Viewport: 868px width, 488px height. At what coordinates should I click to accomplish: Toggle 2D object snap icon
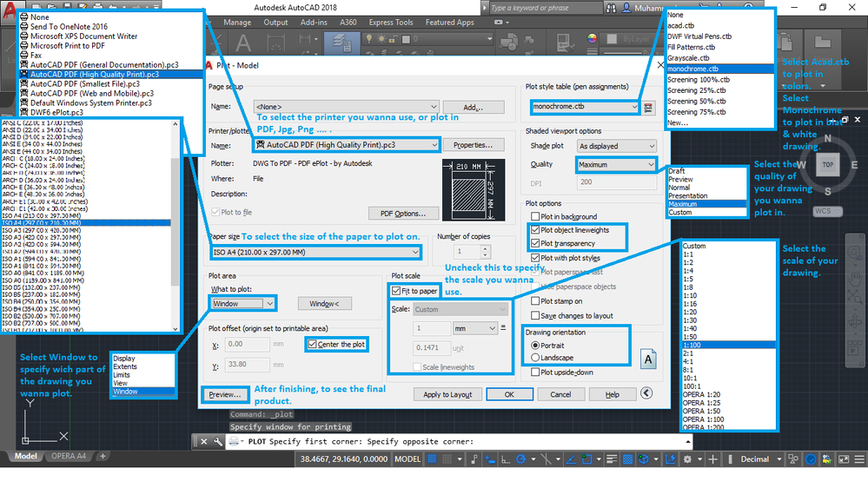[586, 459]
